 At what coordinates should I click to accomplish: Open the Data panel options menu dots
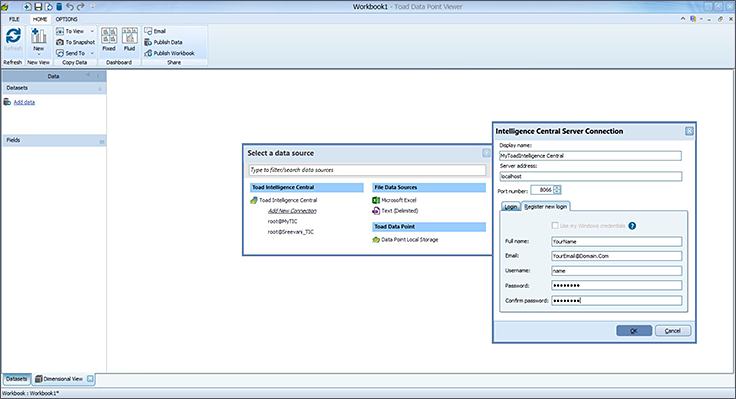point(98,76)
